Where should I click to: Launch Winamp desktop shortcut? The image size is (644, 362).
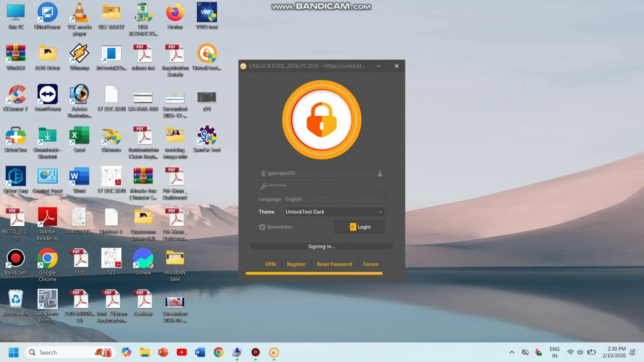[79, 57]
